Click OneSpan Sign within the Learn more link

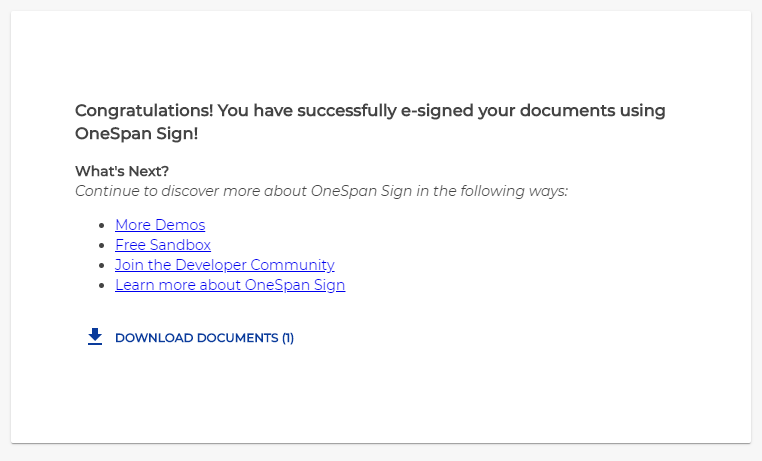[294, 285]
